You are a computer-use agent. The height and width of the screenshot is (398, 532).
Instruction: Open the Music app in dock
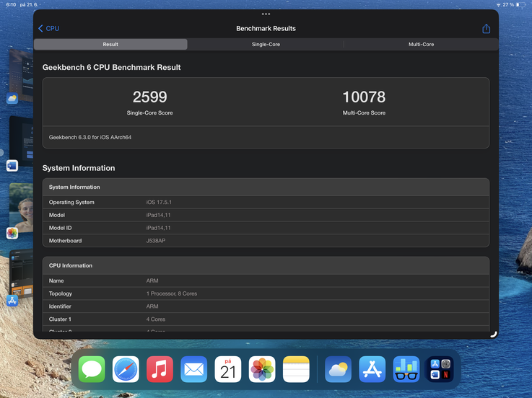pyautogui.click(x=160, y=369)
